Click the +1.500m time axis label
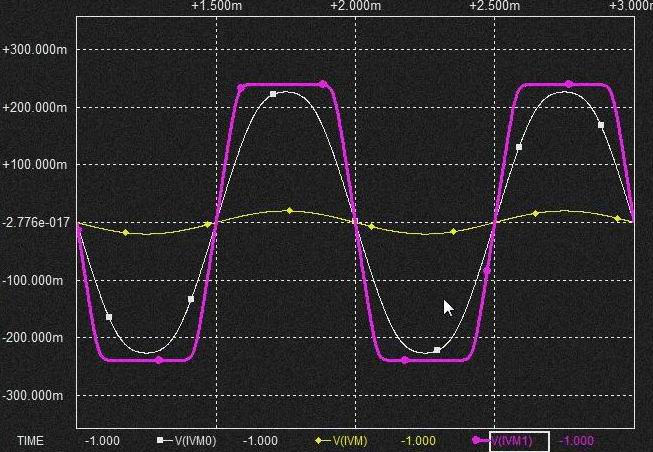The height and width of the screenshot is (452, 653). 215,6
